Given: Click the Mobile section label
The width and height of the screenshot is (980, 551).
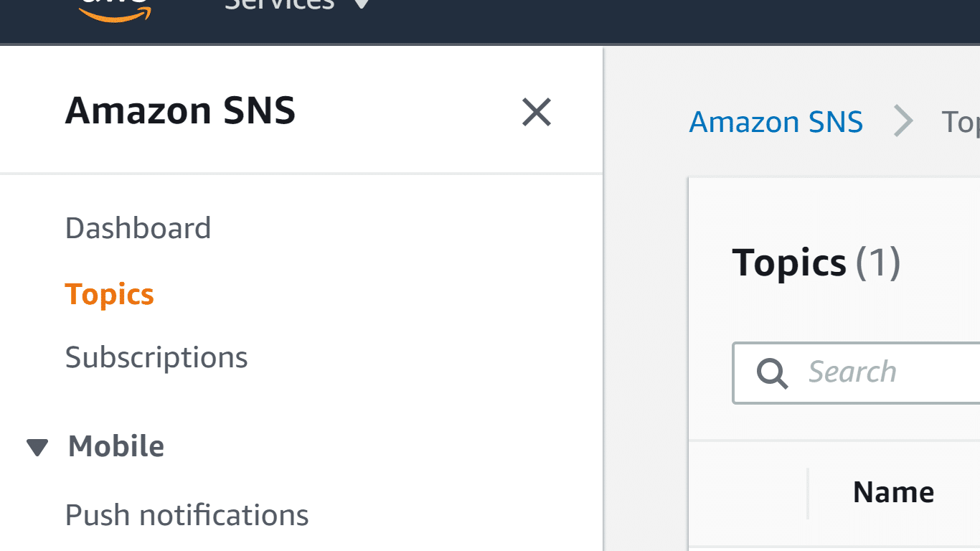Looking at the screenshot, I should [116, 446].
